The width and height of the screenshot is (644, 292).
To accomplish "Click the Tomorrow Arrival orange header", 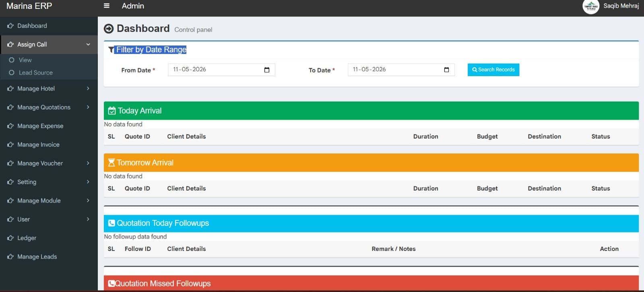I will tap(371, 163).
